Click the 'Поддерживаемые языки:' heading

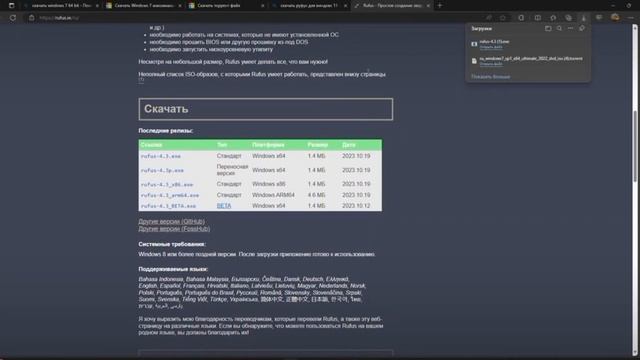(x=173, y=269)
